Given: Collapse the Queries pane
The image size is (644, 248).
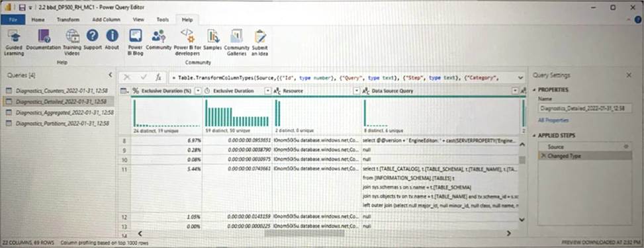Looking at the screenshot, I should click(x=110, y=75).
